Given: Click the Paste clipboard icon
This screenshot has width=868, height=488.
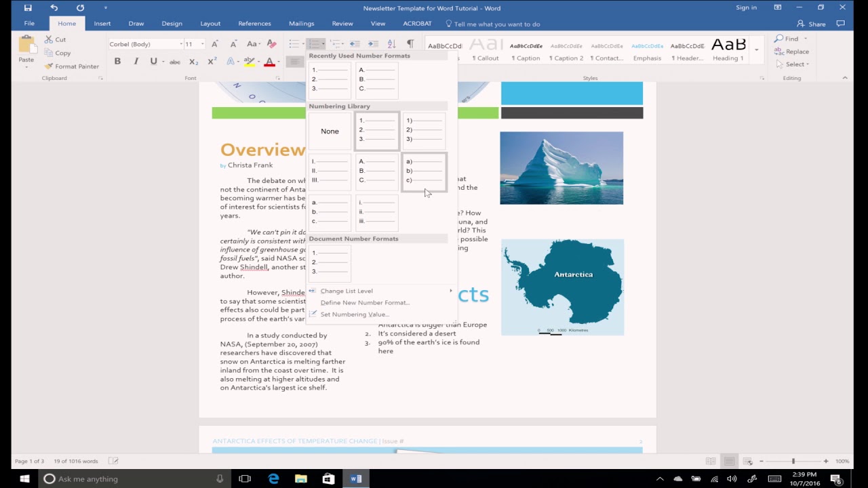Looking at the screenshot, I should click(x=26, y=45).
